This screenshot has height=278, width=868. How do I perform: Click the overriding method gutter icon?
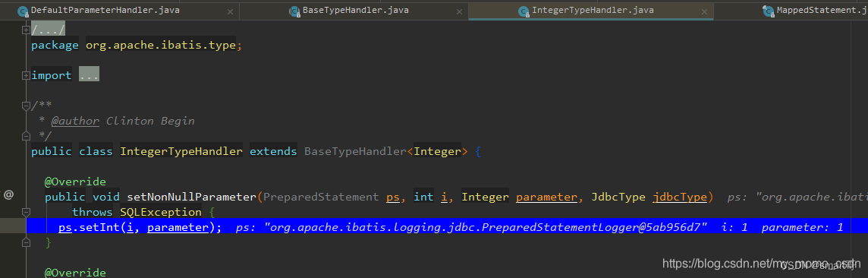tap(8, 196)
